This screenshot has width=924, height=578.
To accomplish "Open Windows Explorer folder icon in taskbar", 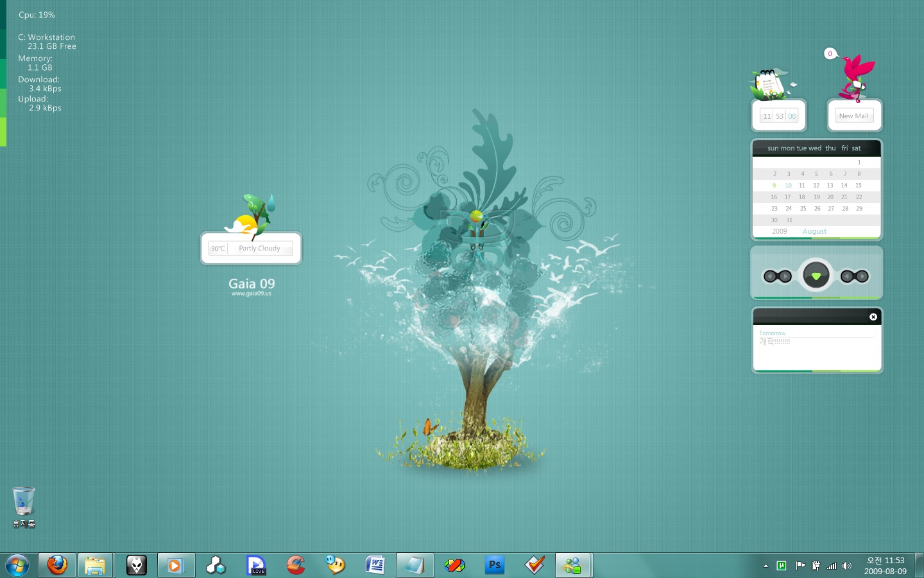I will [x=96, y=566].
